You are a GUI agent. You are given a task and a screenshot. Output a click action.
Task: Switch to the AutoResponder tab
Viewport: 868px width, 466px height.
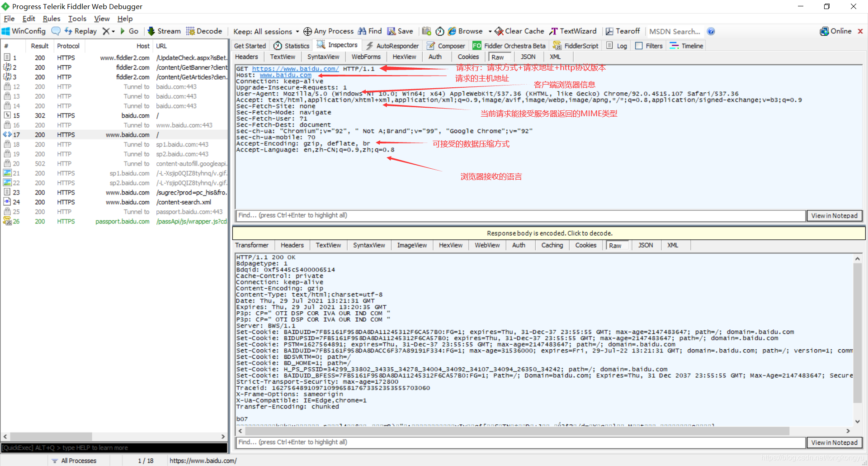(x=392, y=46)
